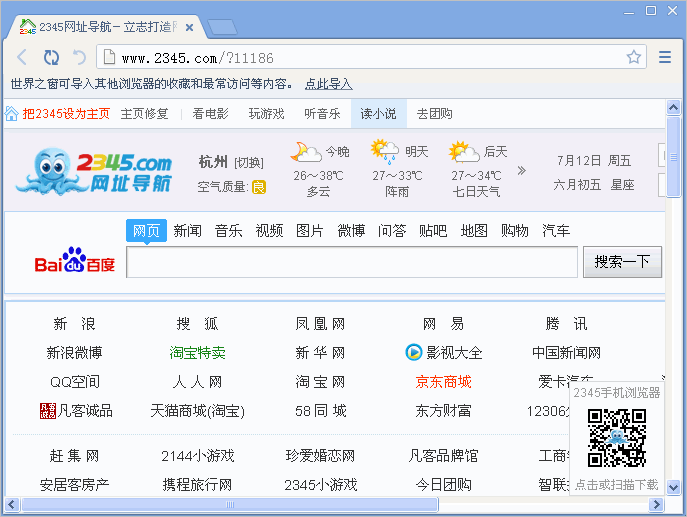687x517 pixels.
Task: Click the 点此导入 import link
Action: 329,84
